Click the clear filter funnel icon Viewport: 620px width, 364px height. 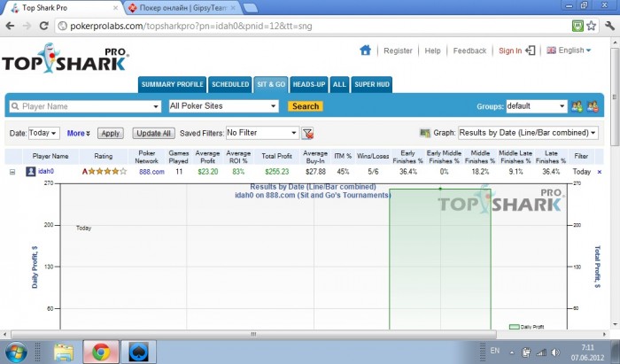[307, 133]
